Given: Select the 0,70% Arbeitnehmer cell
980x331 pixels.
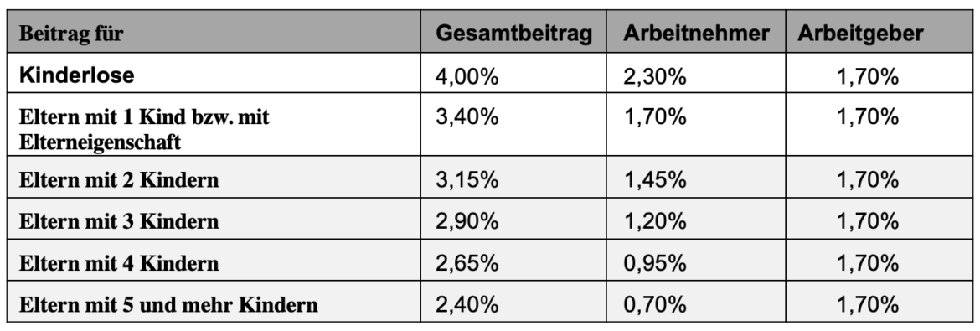Looking at the screenshot, I should 696,302.
